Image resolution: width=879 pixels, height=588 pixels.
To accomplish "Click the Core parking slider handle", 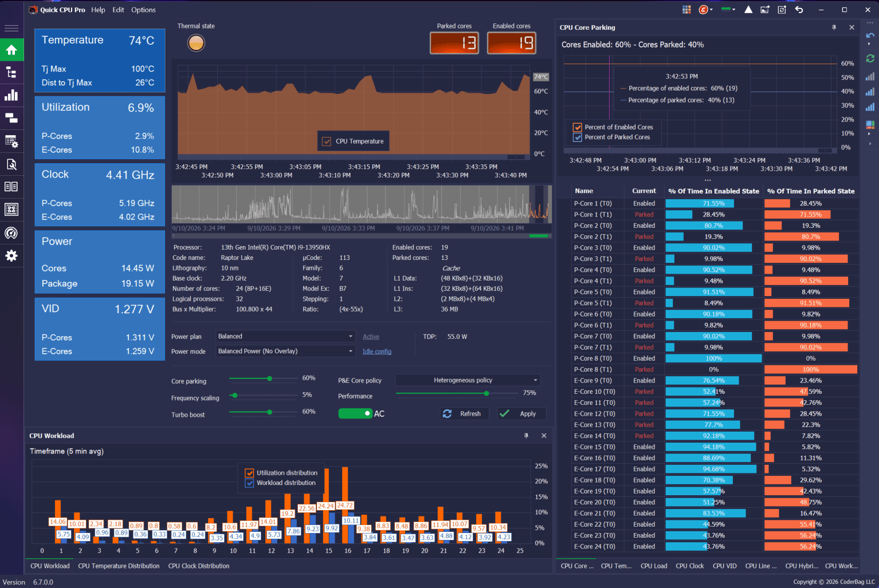I will click(269, 378).
